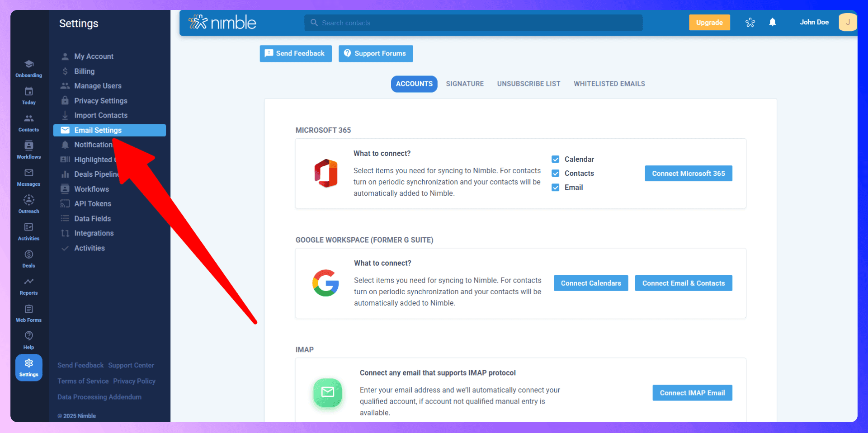
Task: Uncheck the Calendar checkbox for Microsoft 365
Action: (x=556, y=159)
